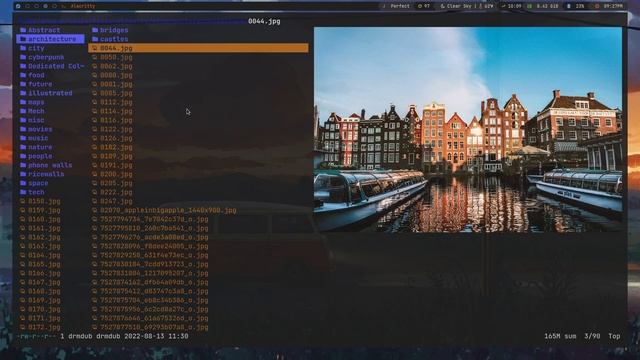Click the 165M sum status entry
This screenshot has height=360, width=640.
(560, 336)
